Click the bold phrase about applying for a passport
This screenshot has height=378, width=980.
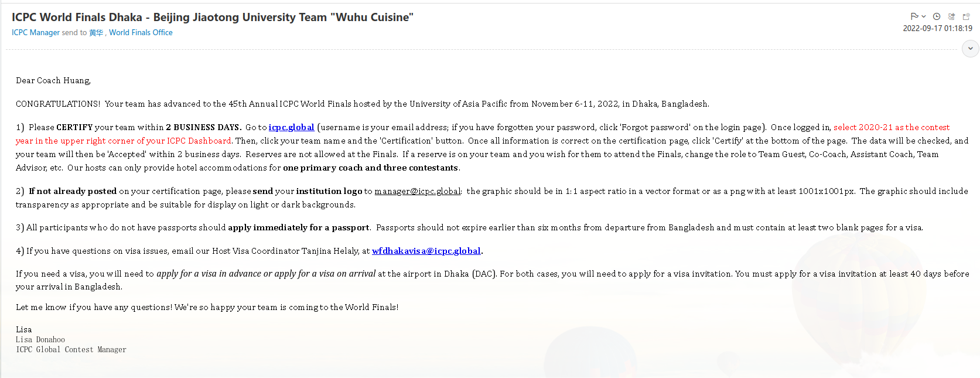coord(298,227)
